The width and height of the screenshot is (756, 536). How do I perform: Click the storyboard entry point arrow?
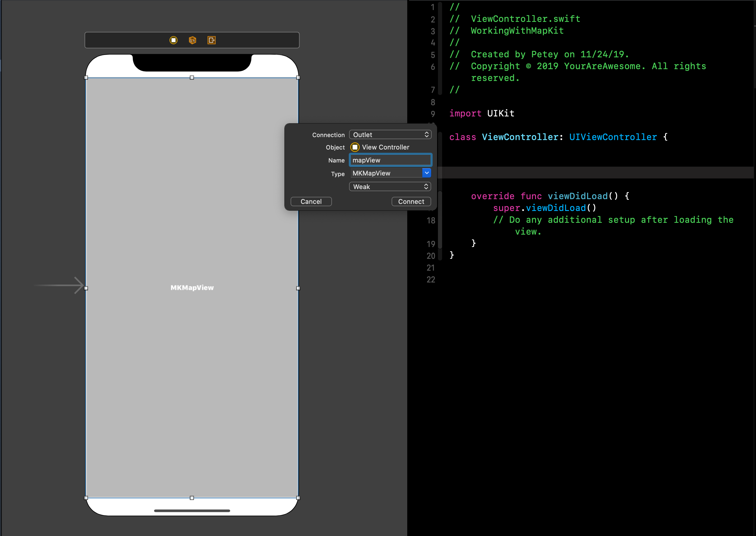pos(59,286)
